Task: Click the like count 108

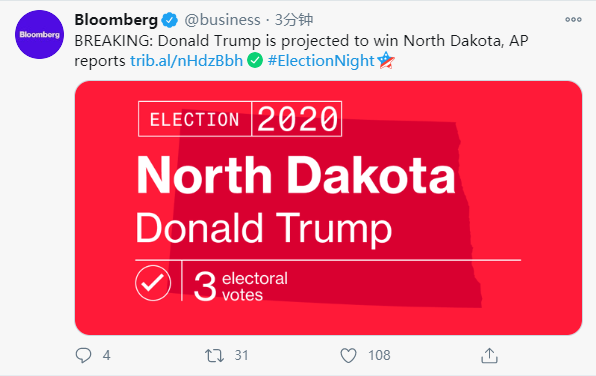Action: 379,355
